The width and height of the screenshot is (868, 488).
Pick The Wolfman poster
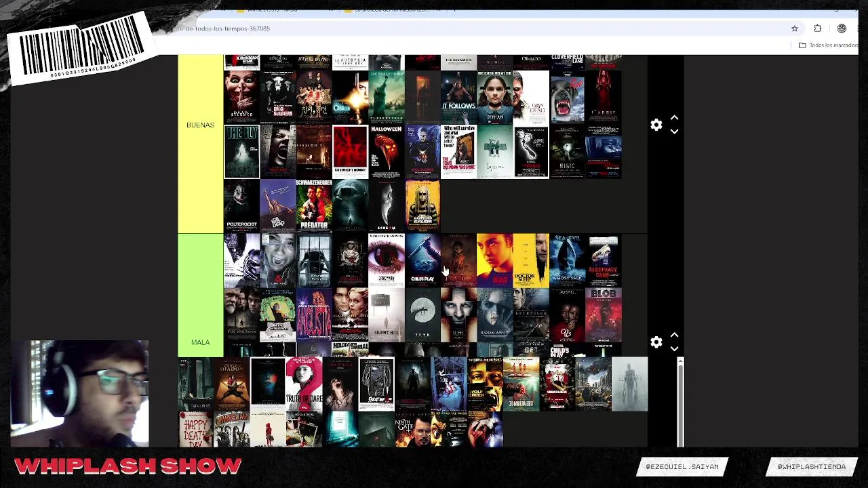[x=241, y=314]
